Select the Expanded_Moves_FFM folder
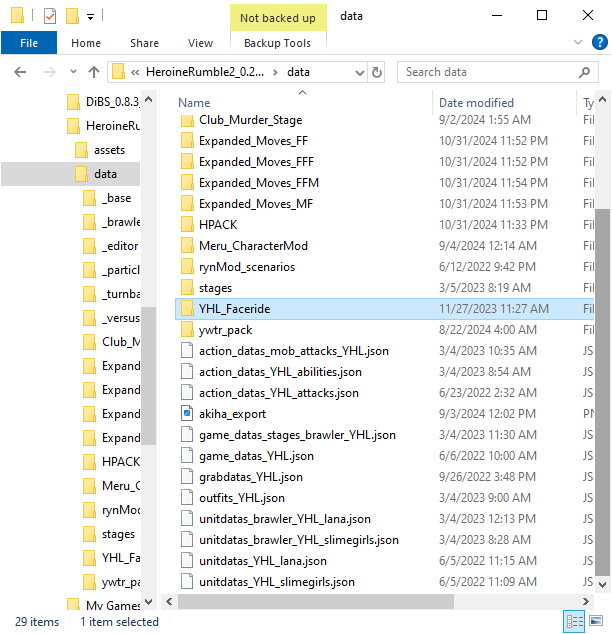The image size is (612, 634). point(259,183)
